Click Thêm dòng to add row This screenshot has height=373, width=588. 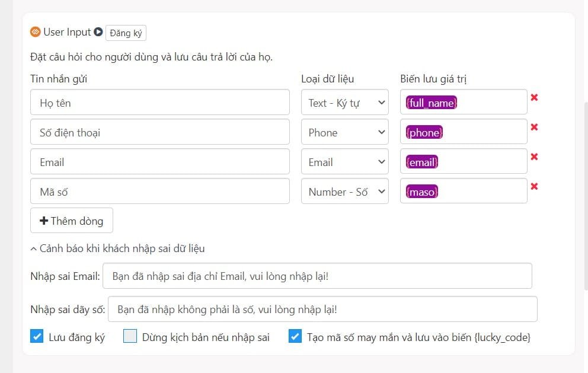pos(72,221)
